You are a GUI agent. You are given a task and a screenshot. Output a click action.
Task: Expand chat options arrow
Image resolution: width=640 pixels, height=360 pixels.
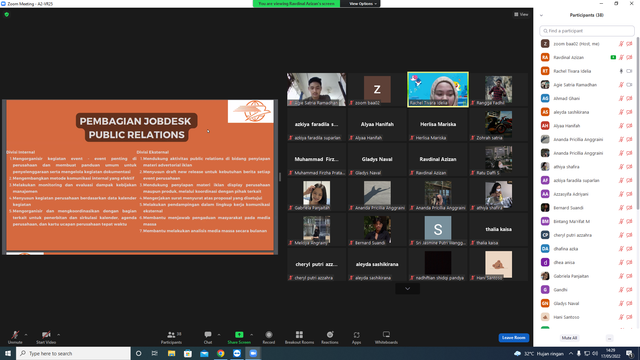coord(219,335)
